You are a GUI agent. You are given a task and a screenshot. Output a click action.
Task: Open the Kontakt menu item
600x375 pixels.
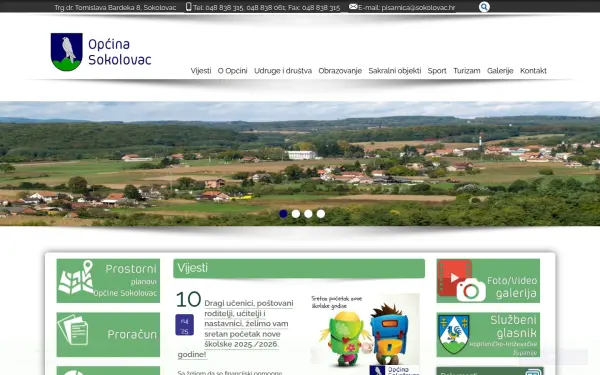pos(533,71)
